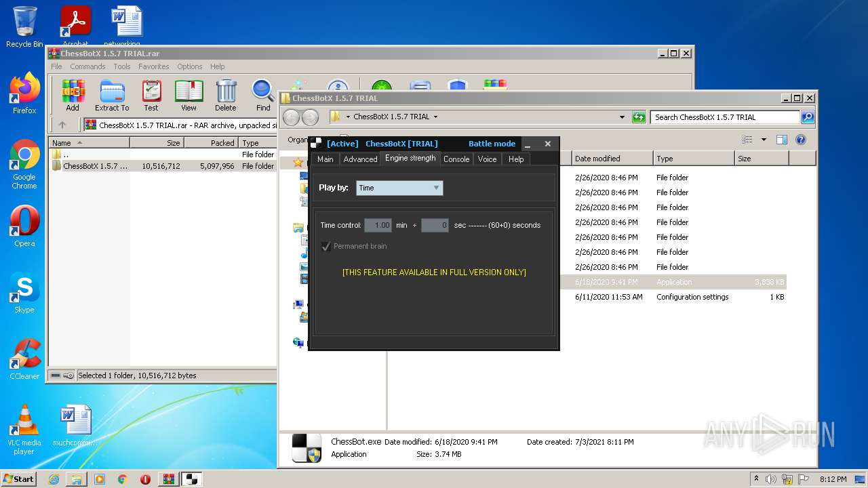
Task: Toggle Explorer preview pane icon
Action: pos(781,140)
